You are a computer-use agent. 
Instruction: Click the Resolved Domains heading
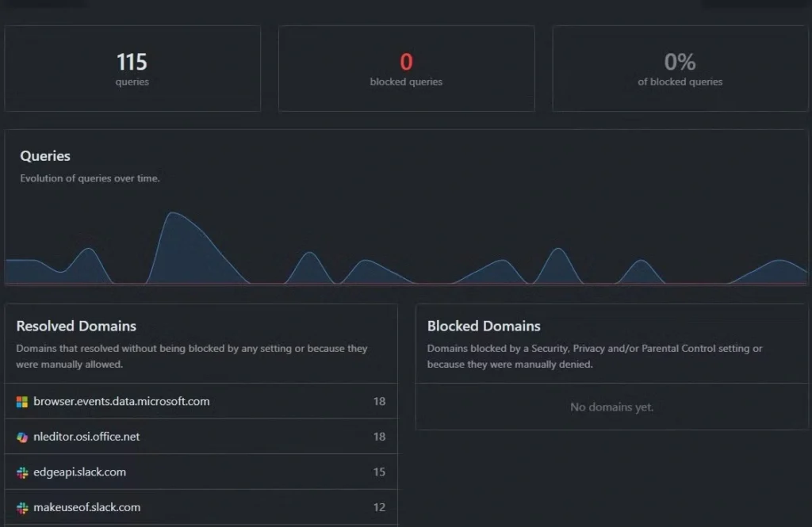76,326
